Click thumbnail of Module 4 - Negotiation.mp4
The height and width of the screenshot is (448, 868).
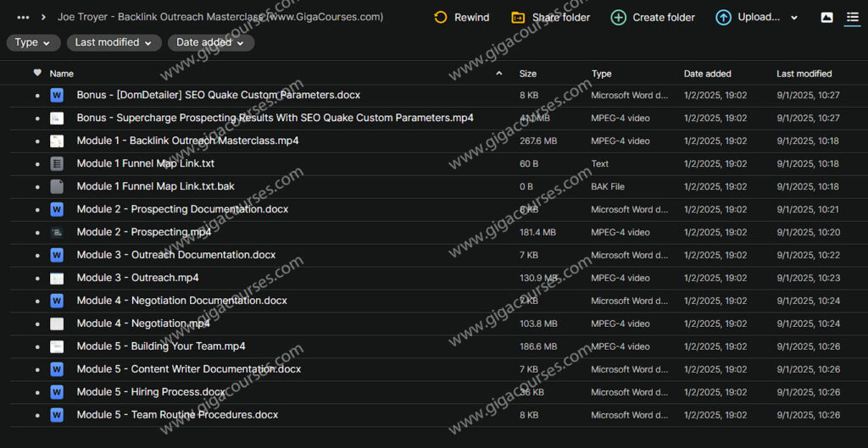tap(57, 324)
